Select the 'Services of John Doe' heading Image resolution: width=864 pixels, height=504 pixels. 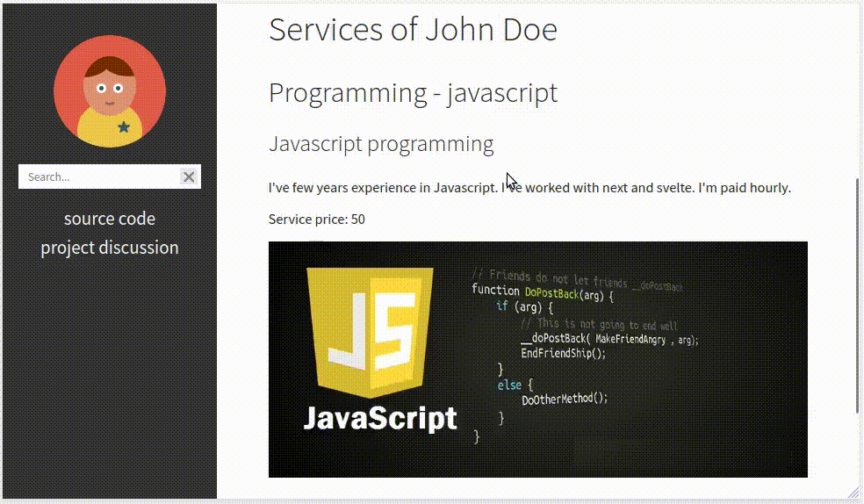tap(413, 29)
